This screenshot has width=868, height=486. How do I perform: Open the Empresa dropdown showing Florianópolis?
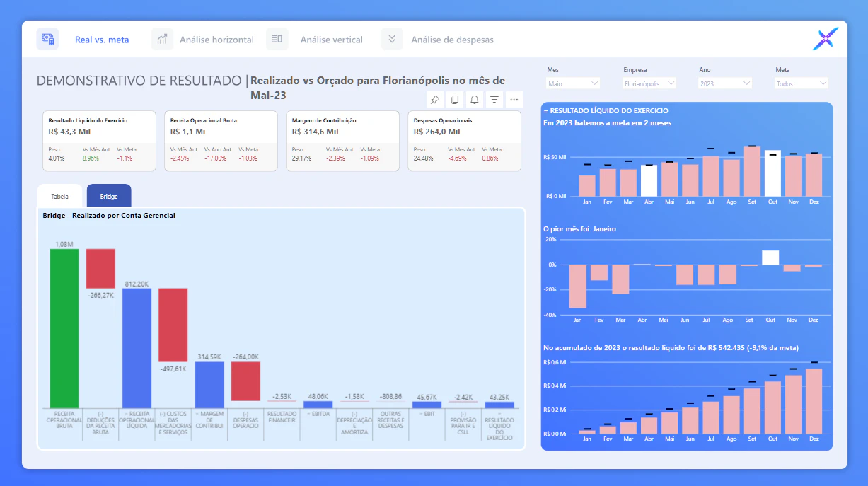pyautogui.click(x=649, y=83)
